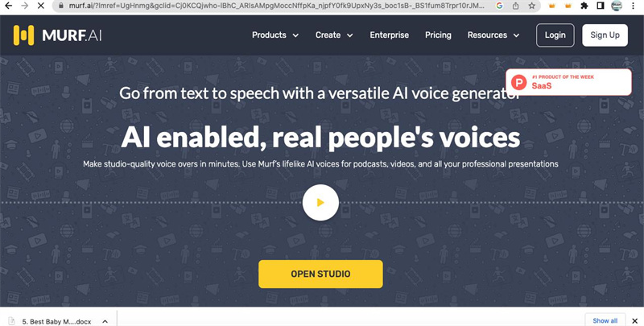Play the voice demo video
The height and width of the screenshot is (326, 644).
point(320,203)
